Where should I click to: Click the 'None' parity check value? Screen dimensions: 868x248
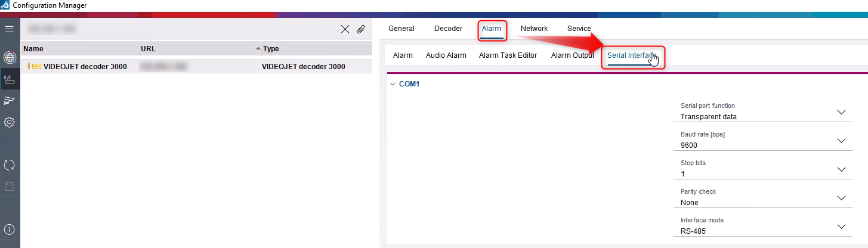690,203
